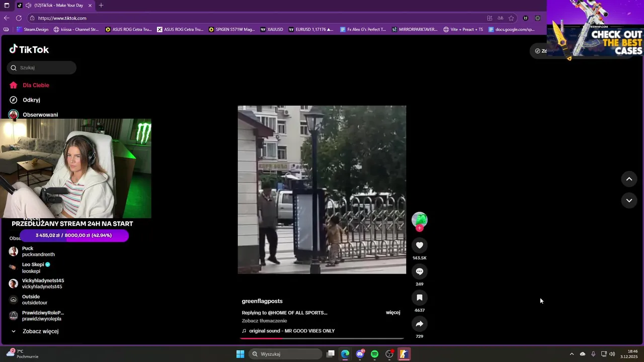The image size is (644, 362).
Task: Open kiiissa - Channel Str... bookmark
Action: coord(76,30)
